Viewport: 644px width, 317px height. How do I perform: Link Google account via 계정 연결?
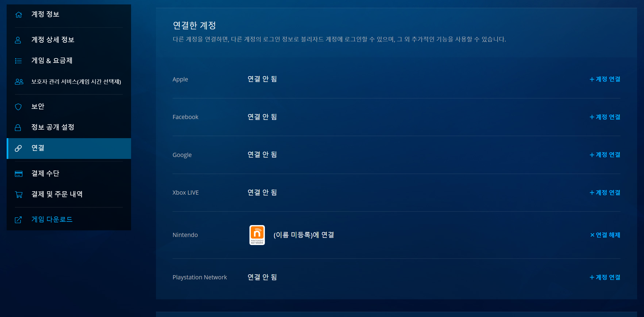(x=605, y=155)
